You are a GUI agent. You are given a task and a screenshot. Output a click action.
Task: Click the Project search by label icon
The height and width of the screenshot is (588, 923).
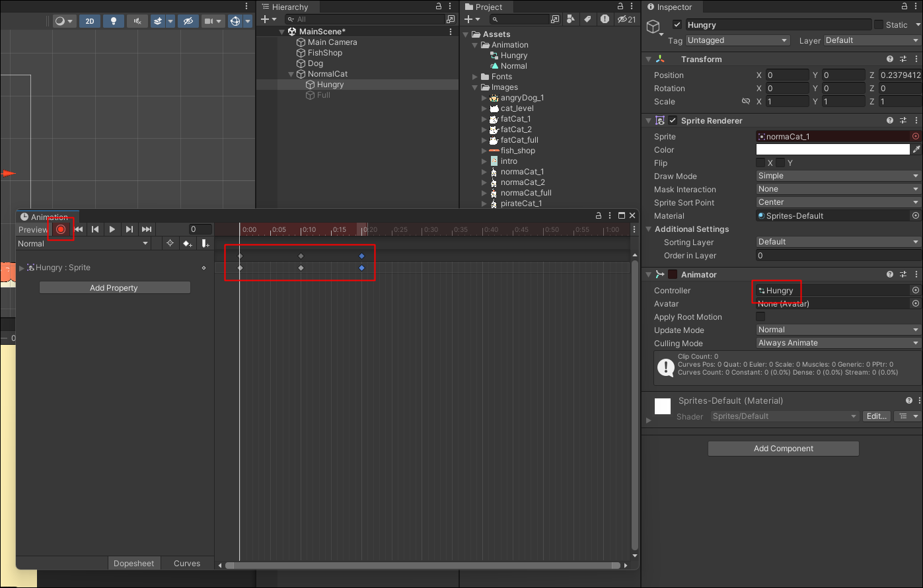[x=587, y=19]
